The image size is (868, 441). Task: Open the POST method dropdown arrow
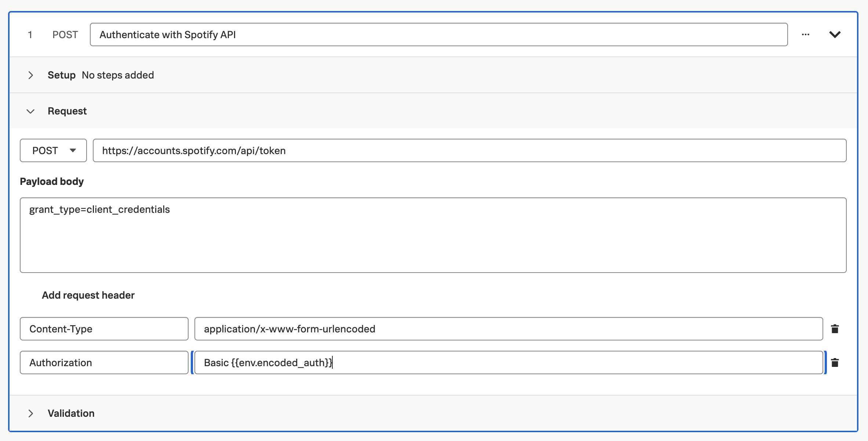tap(73, 150)
